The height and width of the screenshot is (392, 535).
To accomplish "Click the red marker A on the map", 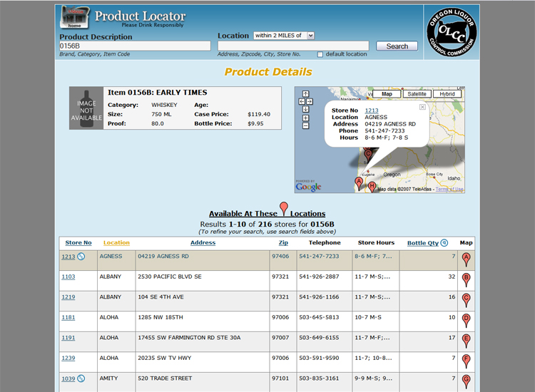I will click(359, 183).
